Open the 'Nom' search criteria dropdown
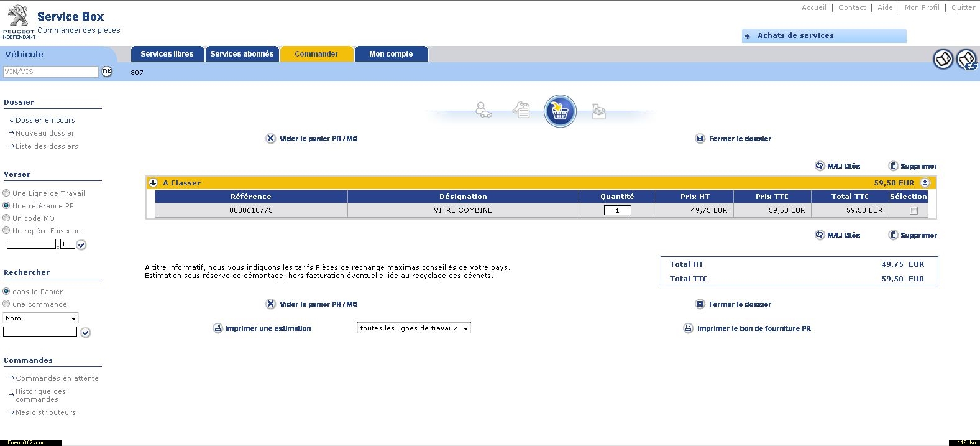The height and width of the screenshot is (446, 980). coord(40,318)
